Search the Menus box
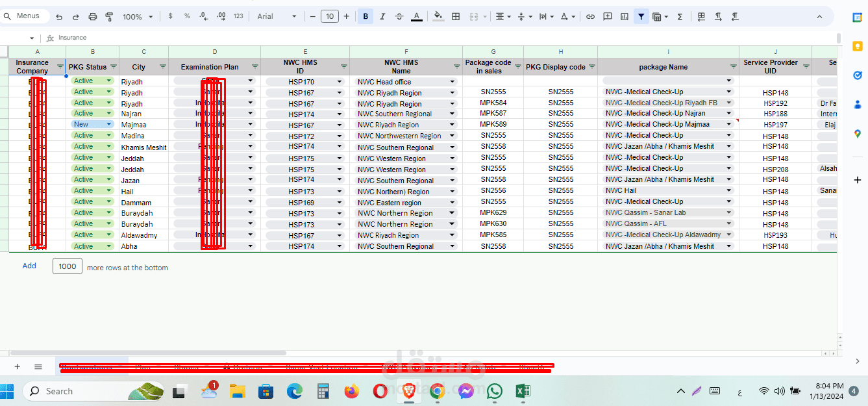Viewport: 868px width, 406px height. (23, 16)
